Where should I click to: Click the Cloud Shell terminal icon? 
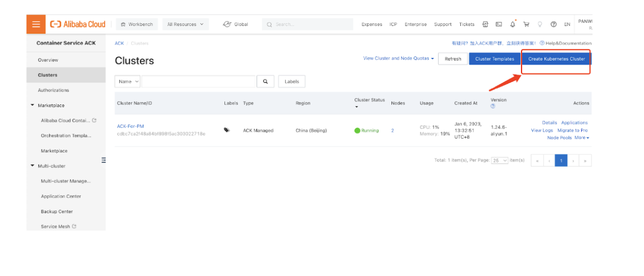pyautogui.click(x=498, y=24)
